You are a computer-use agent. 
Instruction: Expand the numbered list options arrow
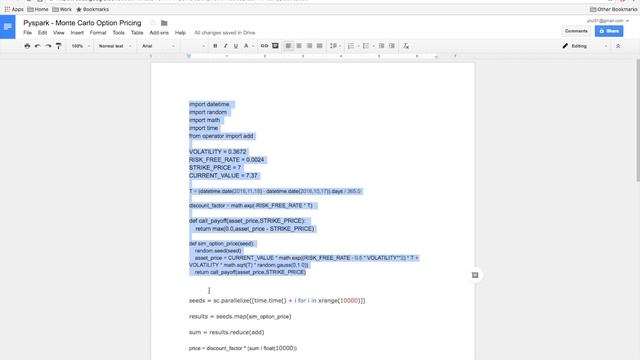(x=358, y=46)
